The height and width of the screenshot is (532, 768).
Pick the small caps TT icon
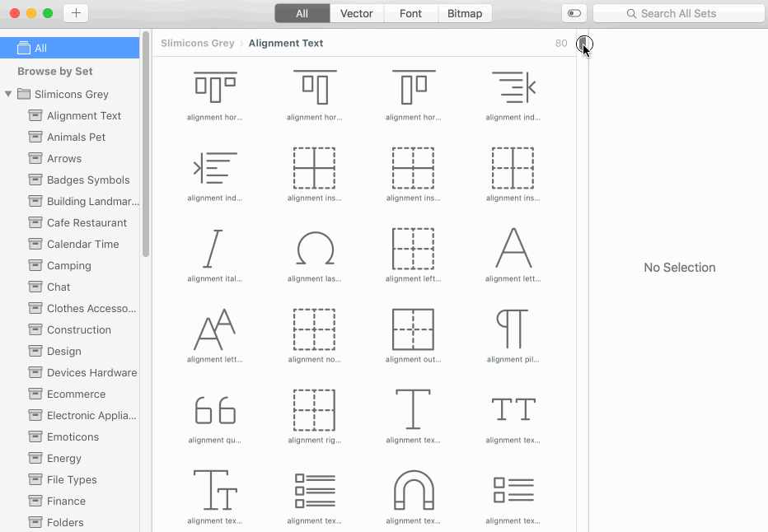(513, 410)
